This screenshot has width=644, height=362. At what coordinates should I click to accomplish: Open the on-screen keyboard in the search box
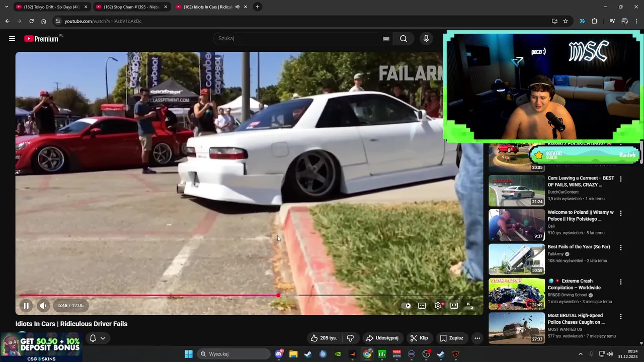point(386,39)
